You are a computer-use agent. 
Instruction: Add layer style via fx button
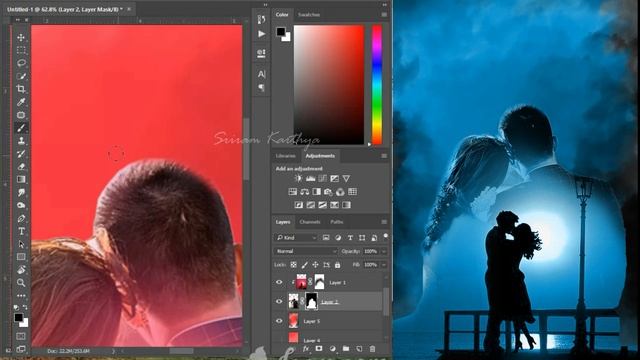(x=306, y=349)
